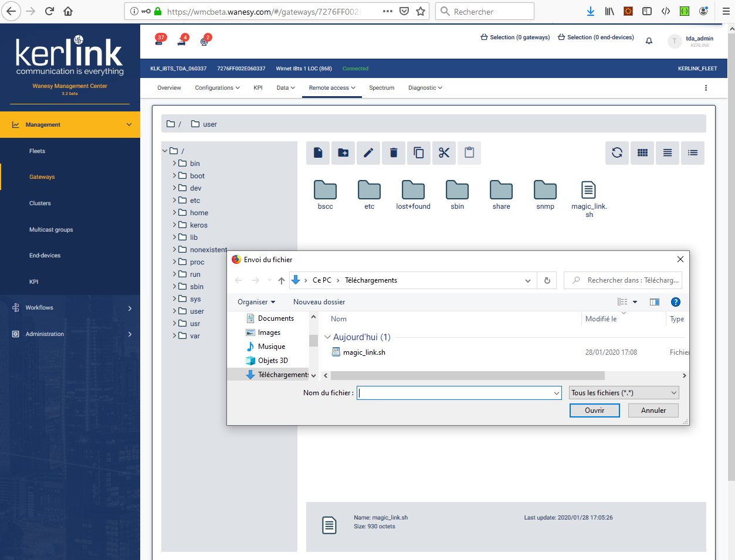Screen dimensions: 735x560
Task: Click the pencil edit icon
Action: (368, 153)
